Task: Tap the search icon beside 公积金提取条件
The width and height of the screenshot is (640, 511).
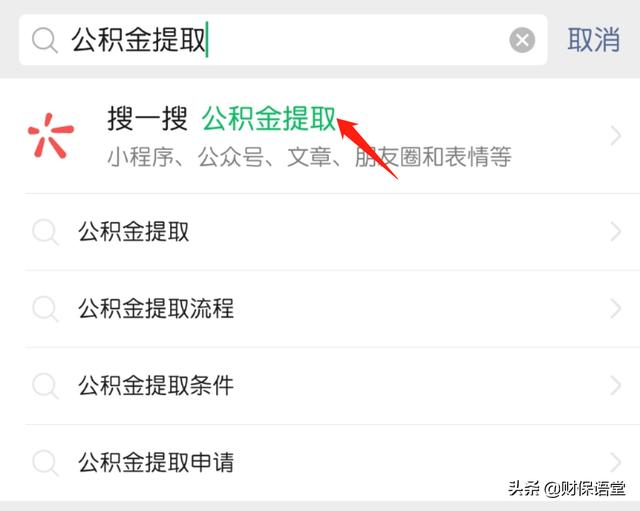Action: [x=45, y=386]
